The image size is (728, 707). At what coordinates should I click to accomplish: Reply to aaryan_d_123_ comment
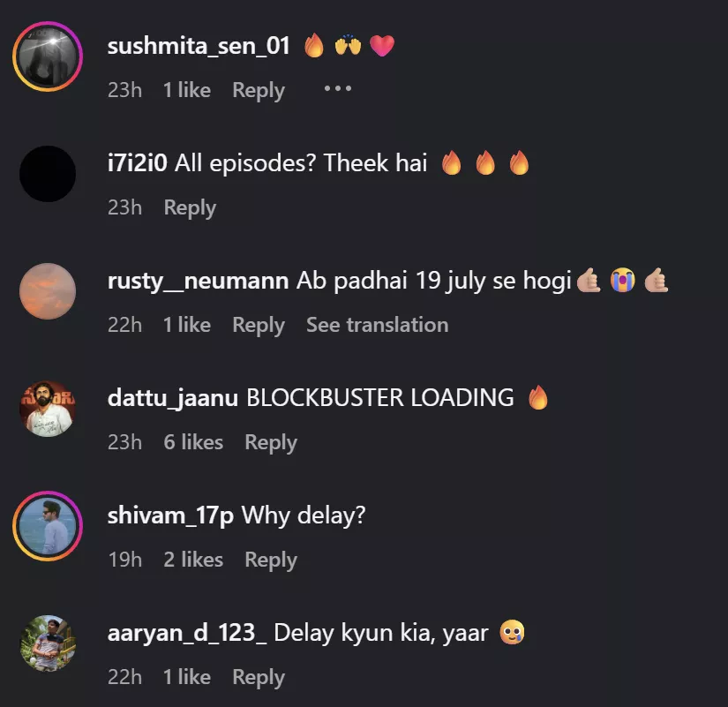[259, 677]
